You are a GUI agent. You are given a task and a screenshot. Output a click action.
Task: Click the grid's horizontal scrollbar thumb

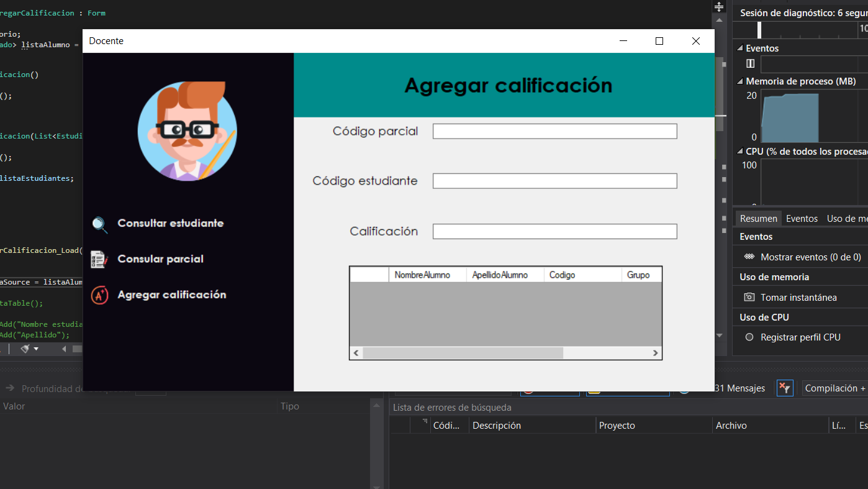pyautogui.click(x=463, y=353)
